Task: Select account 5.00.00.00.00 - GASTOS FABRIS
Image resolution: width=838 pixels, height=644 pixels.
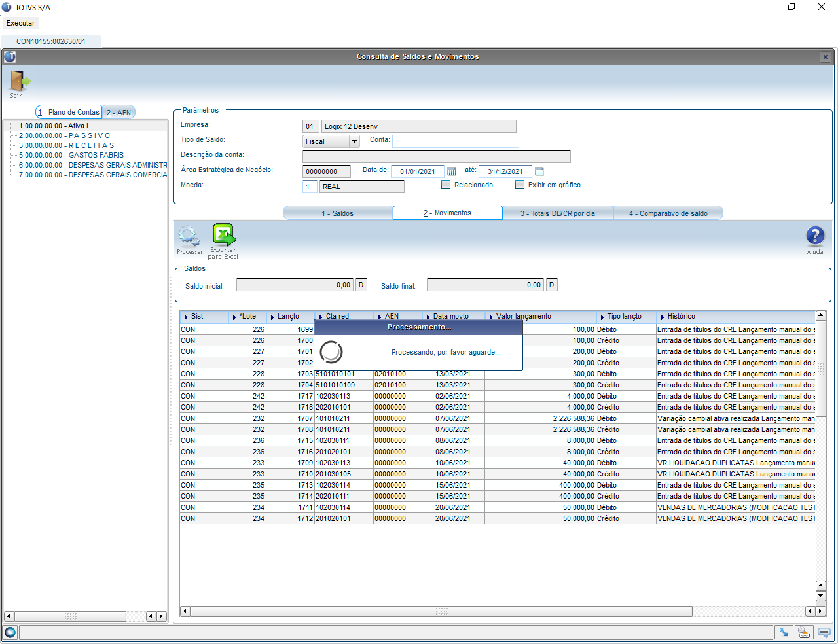Action: [x=71, y=155]
